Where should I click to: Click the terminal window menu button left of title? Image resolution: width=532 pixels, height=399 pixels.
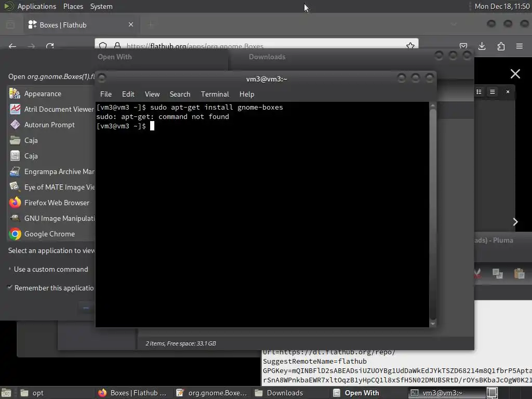(x=102, y=78)
